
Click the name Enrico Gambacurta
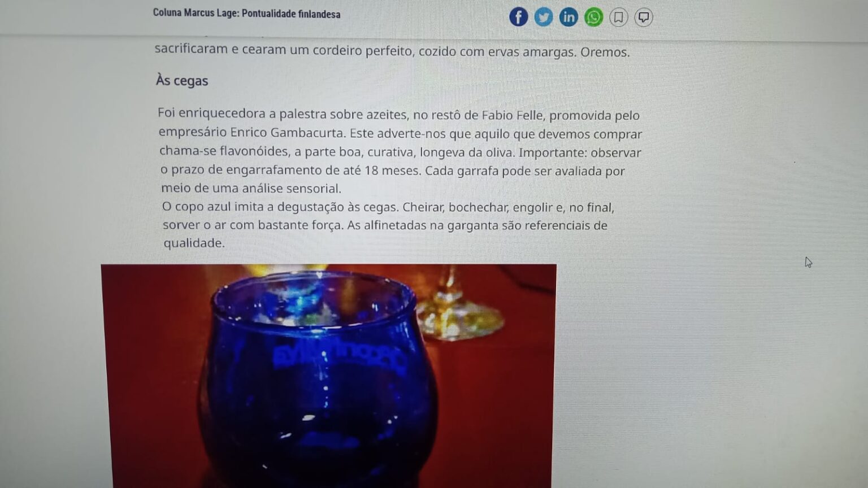288,133
